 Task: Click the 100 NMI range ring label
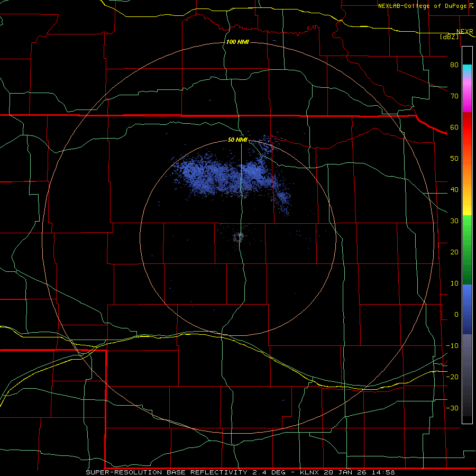237,42
